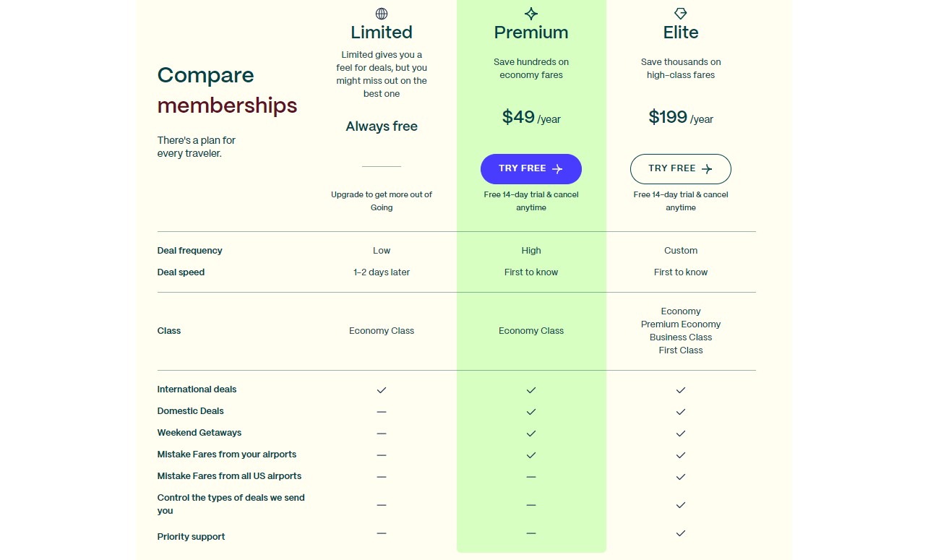
Task: Click the $49 /year Premium price
Action: 531,118
